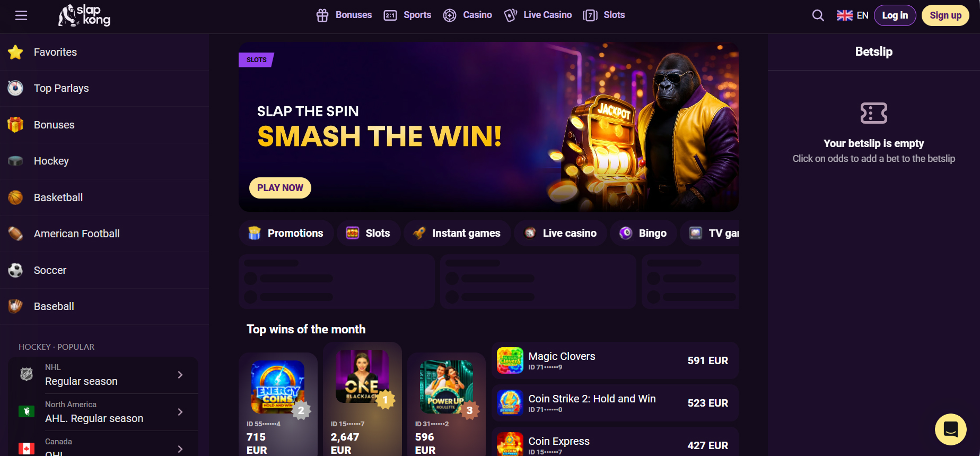Viewport: 980px width, 456px height.
Task: Open the live chat support bubble
Action: tap(950, 429)
